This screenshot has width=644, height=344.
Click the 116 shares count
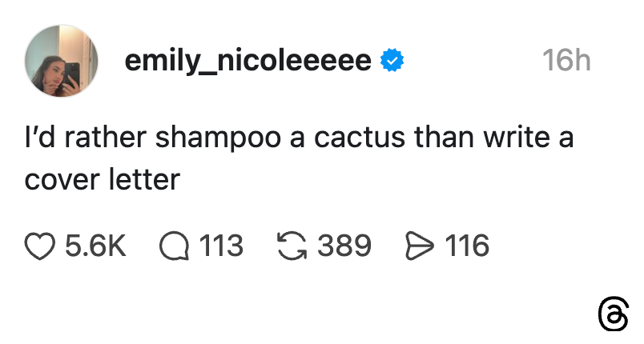pyautogui.click(x=467, y=246)
